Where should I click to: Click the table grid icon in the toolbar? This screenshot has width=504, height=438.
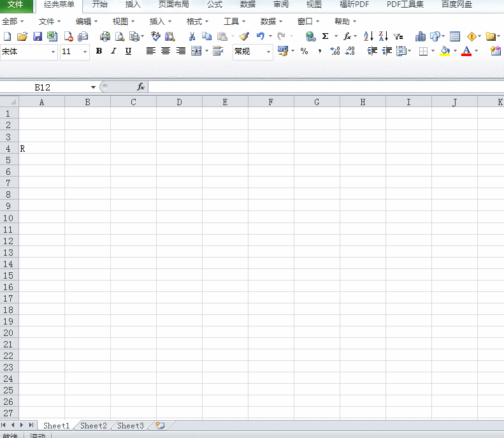(455, 36)
